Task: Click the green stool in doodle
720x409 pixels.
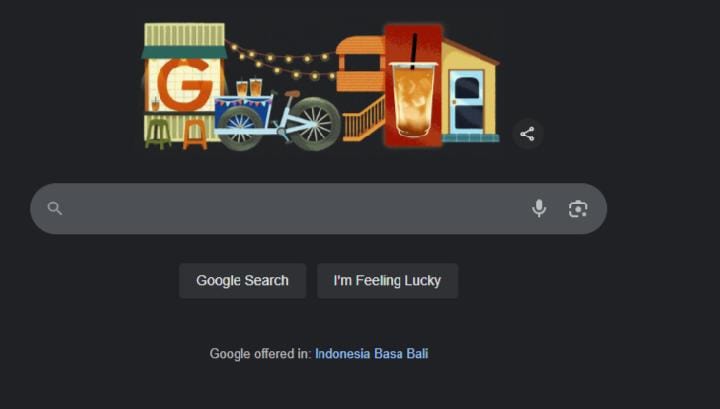Action: click(x=158, y=134)
